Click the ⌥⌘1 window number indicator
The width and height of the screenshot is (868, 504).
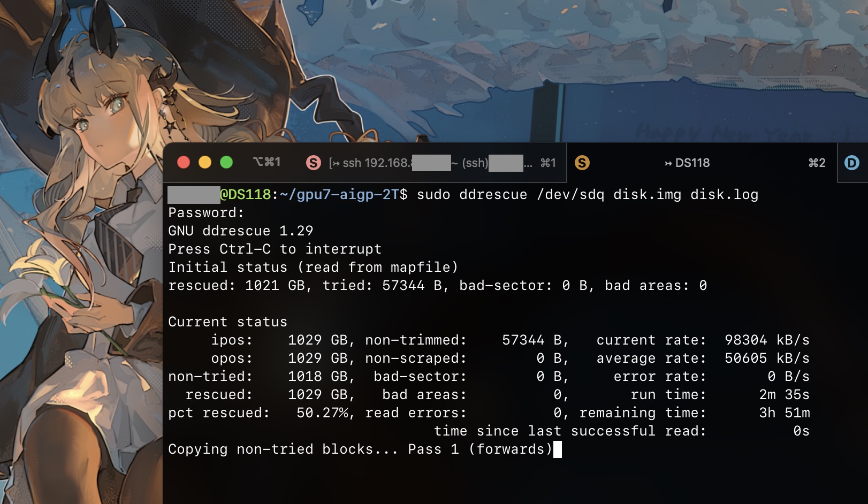tap(267, 162)
